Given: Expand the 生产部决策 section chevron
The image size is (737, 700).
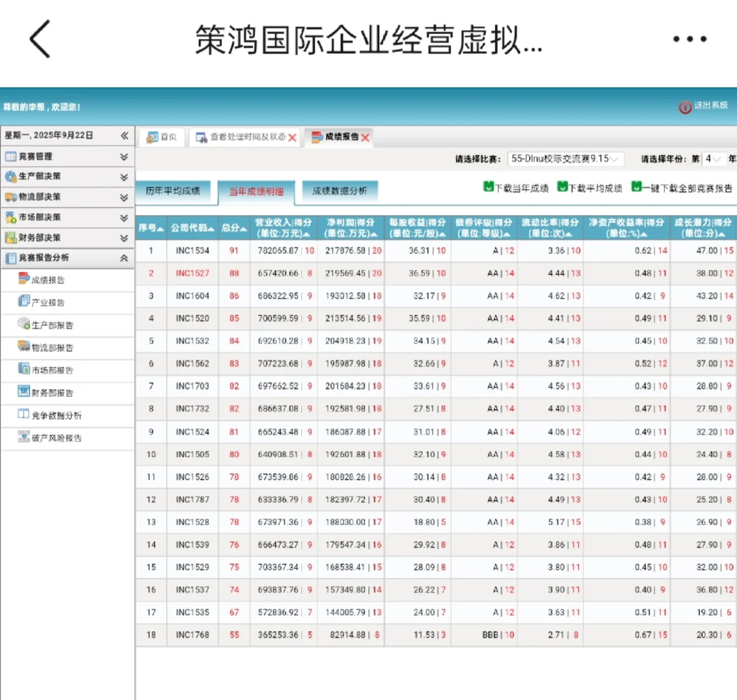Looking at the screenshot, I should [124, 177].
